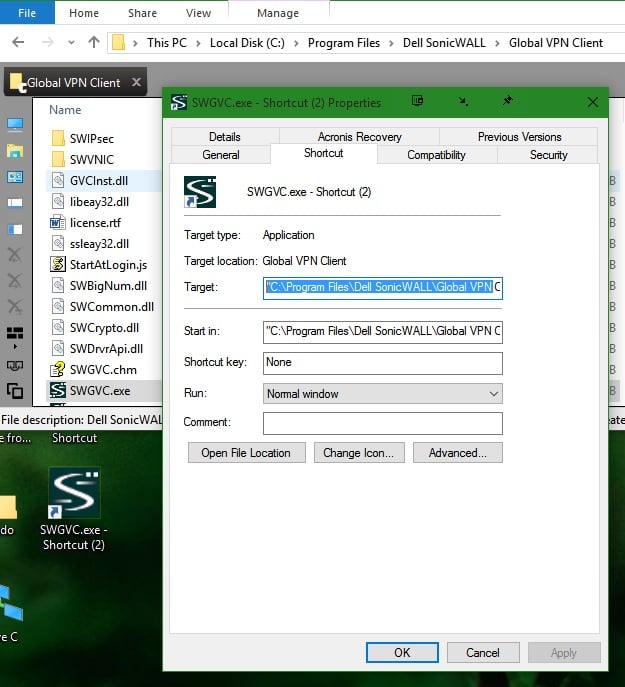Expand chevron after Program Files breadcrumb

[391, 43]
